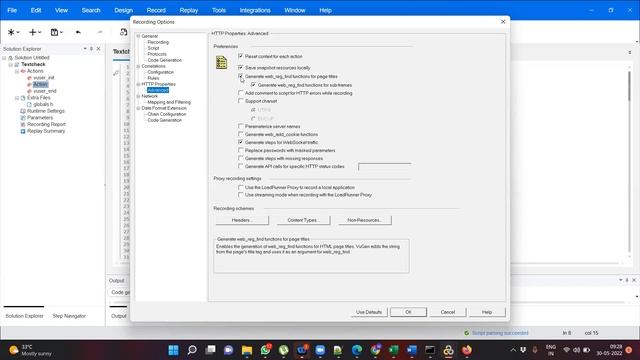Confirm the dialog with OK
Image resolution: width=640 pixels, height=360 pixels.
(408, 312)
